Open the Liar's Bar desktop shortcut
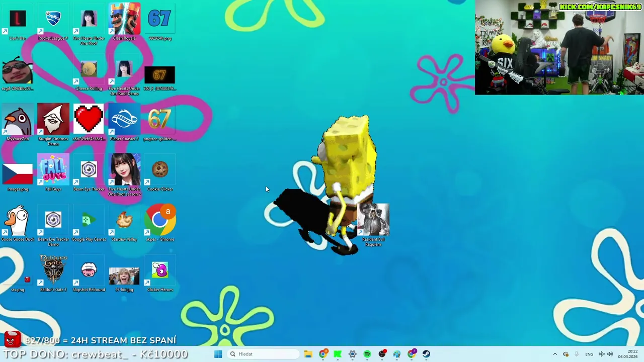Screen dimensions: 644x362 point(18,22)
